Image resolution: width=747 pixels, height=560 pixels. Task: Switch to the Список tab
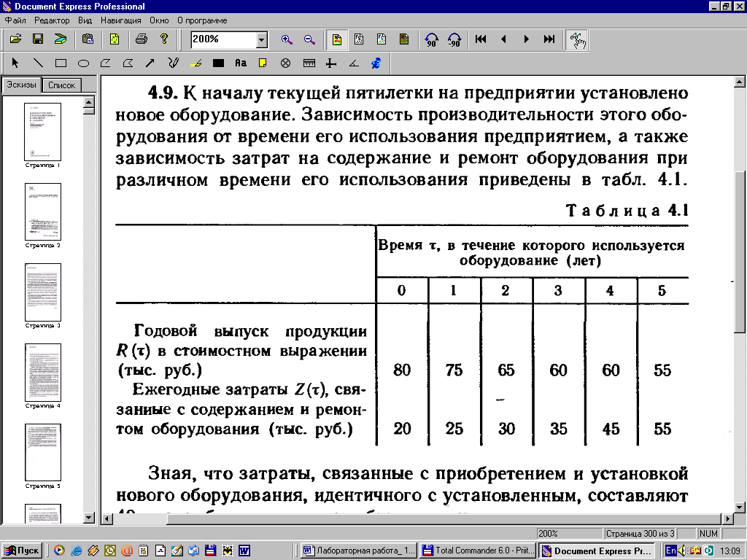pos(62,85)
